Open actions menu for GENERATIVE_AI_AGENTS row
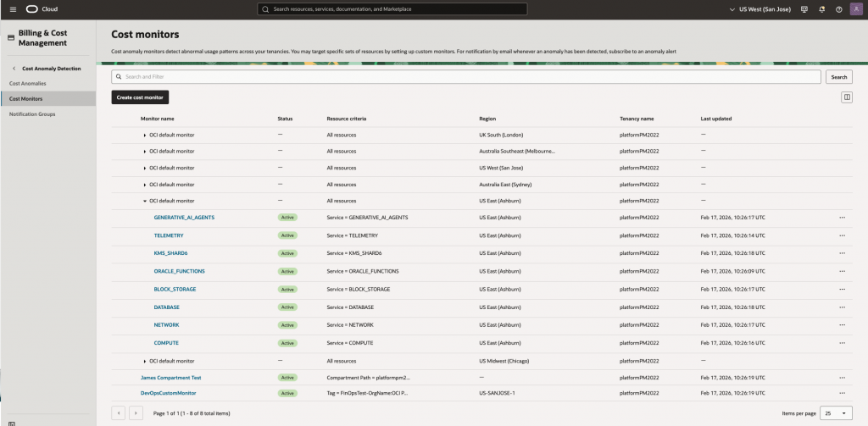This screenshot has height=426, width=868. 842,218
